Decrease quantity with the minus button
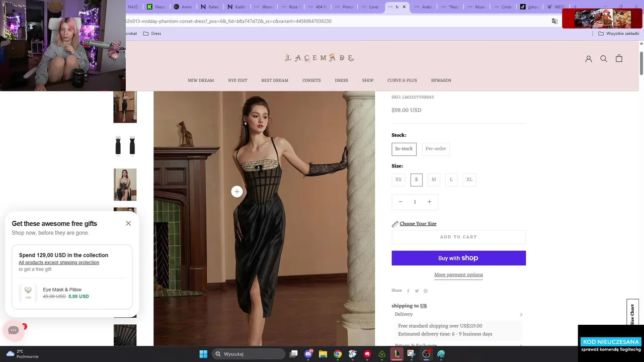The image size is (644, 362). (400, 202)
